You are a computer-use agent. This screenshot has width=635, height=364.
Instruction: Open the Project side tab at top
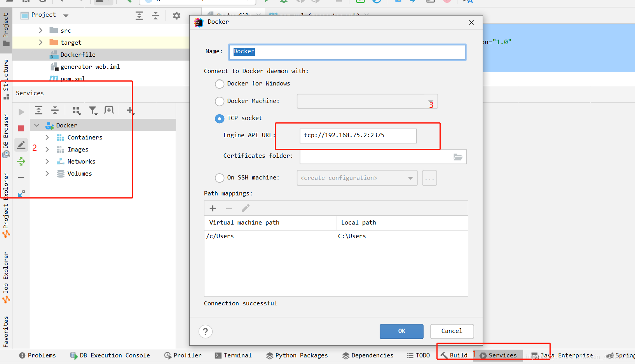[x=6, y=30]
